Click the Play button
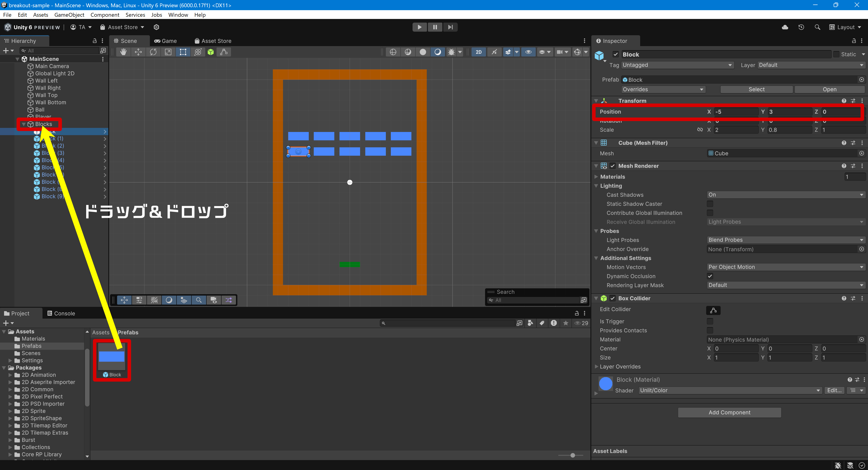Viewport: 868px width, 470px height. [420, 27]
